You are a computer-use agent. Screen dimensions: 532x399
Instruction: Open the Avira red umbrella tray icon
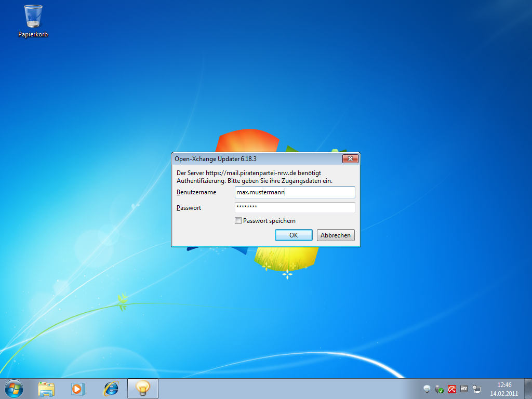452,389
